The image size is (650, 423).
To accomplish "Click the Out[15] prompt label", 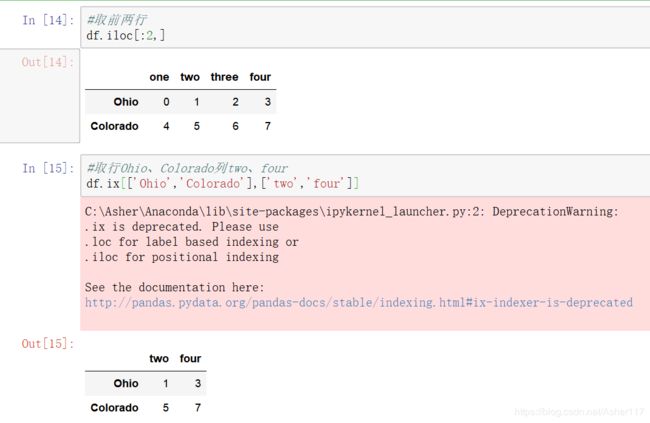I will pyautogui.click(x=48, y=343).
